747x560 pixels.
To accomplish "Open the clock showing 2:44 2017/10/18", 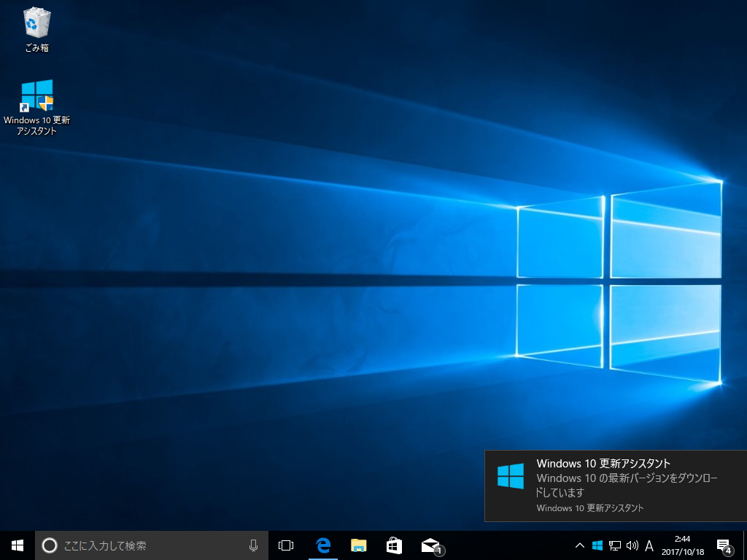I will click(x=683, y=545).
